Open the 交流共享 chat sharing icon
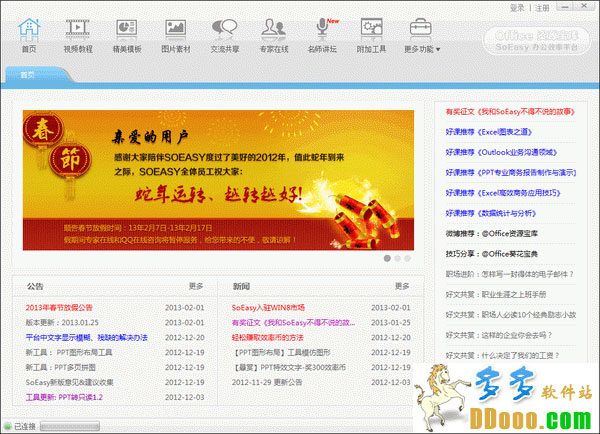Image resolution: width=600 pixels, height=434 pixels. point(225,30)
